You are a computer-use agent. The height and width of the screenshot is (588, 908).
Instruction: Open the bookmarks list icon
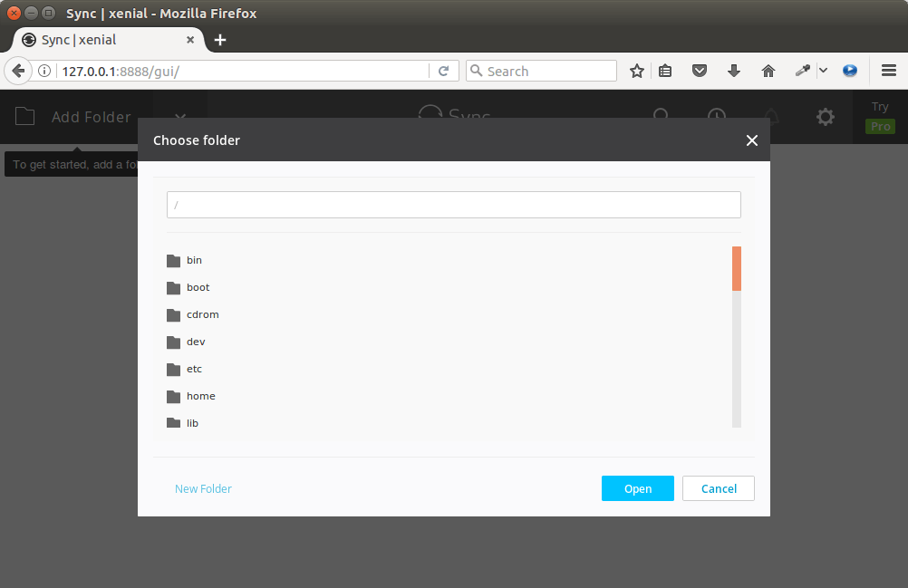(x=665, y=71)
